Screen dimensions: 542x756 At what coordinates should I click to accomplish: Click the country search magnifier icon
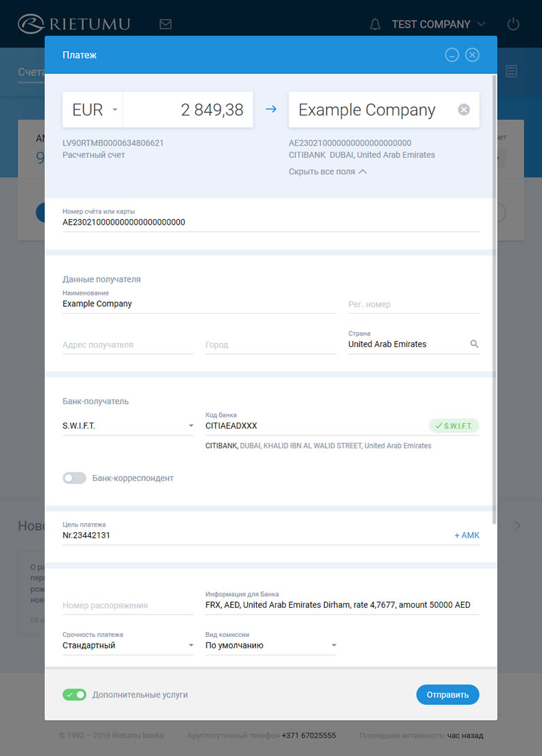point(475,344)
